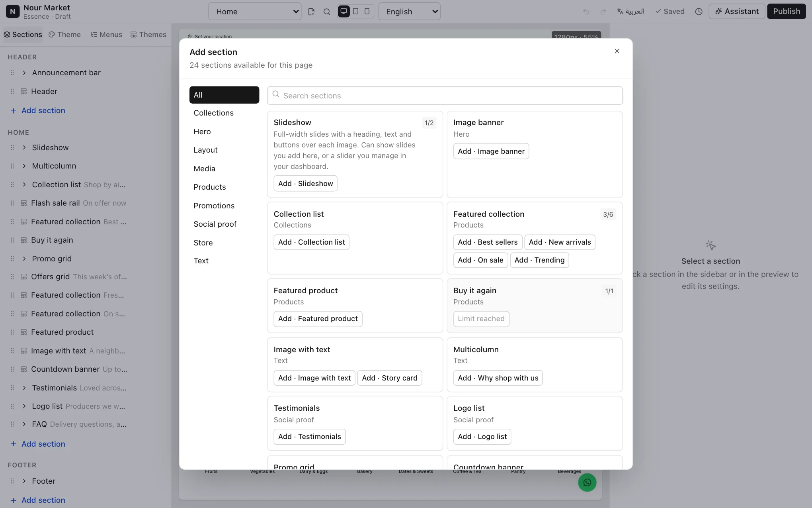Image resolution: width=812 pixels, height=508 pixels.
Task: Click the section icon next to Buy it again
Action: 23,240
